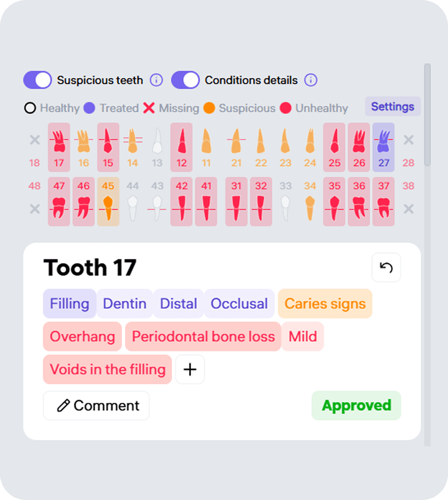Screen dimensions: 448x500
Task: Open the Conditions details info icon
Action: pyautogui.click(x=311, y=80)
